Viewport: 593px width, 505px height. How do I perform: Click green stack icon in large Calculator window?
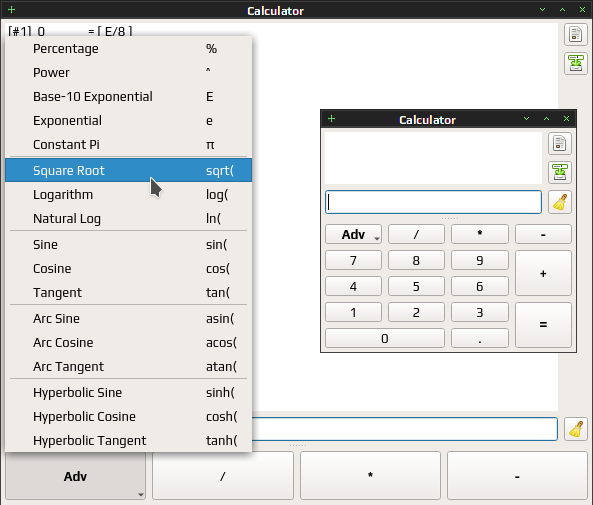pos(576,63)
